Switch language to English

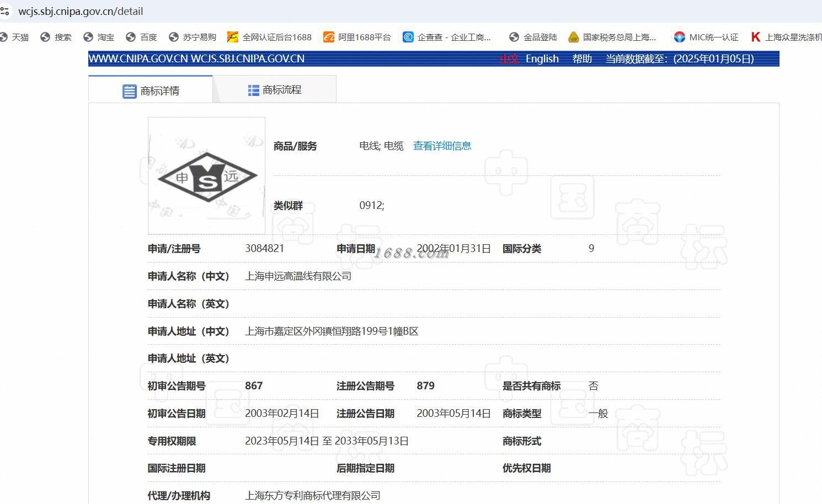coord(542,58)
